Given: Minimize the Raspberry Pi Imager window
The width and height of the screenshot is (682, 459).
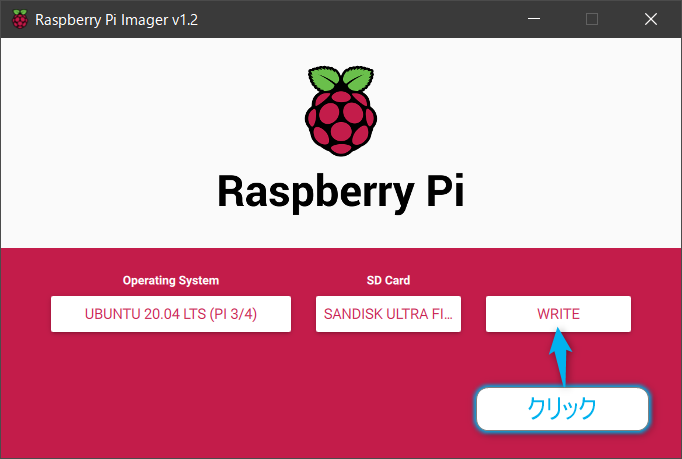Looking at the screenshot, I should (534, 19).
